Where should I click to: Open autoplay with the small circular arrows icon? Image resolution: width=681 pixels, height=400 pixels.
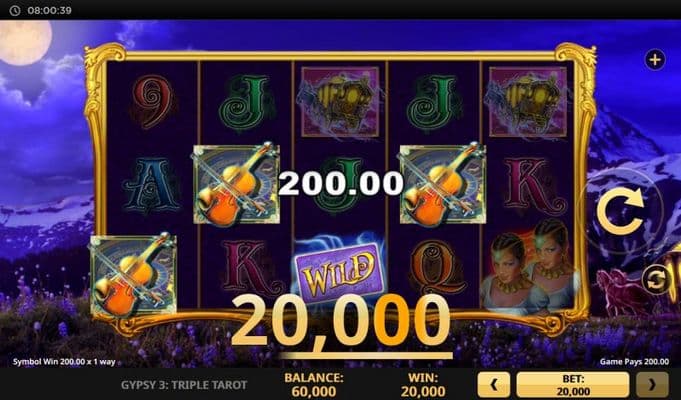(x=655, y=280)
